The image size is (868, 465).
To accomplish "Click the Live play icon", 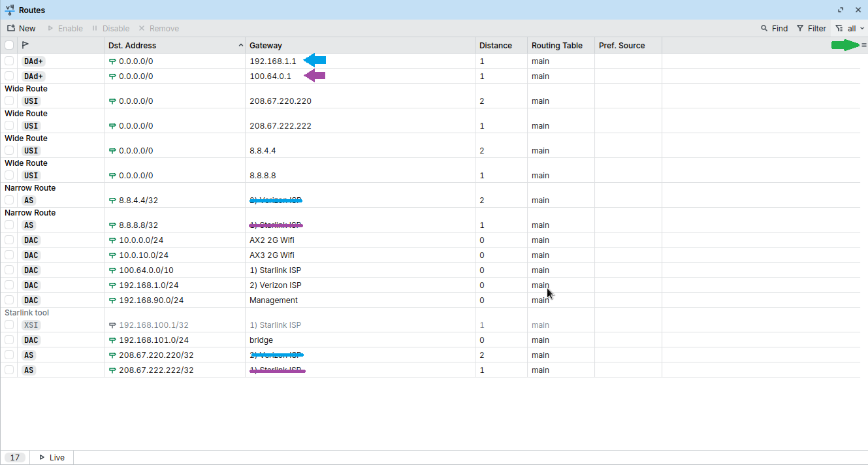I will coord(42,457).
